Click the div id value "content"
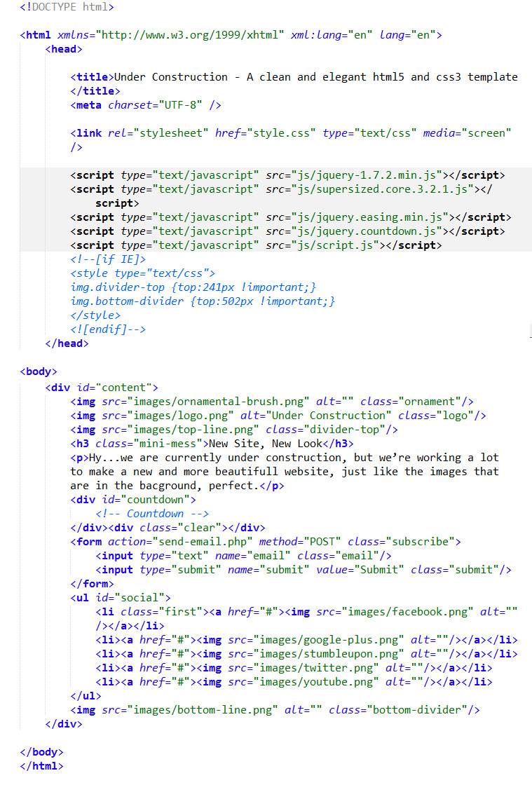The height and width of the screenshot is (799, 532). click(x=124, y=388)
